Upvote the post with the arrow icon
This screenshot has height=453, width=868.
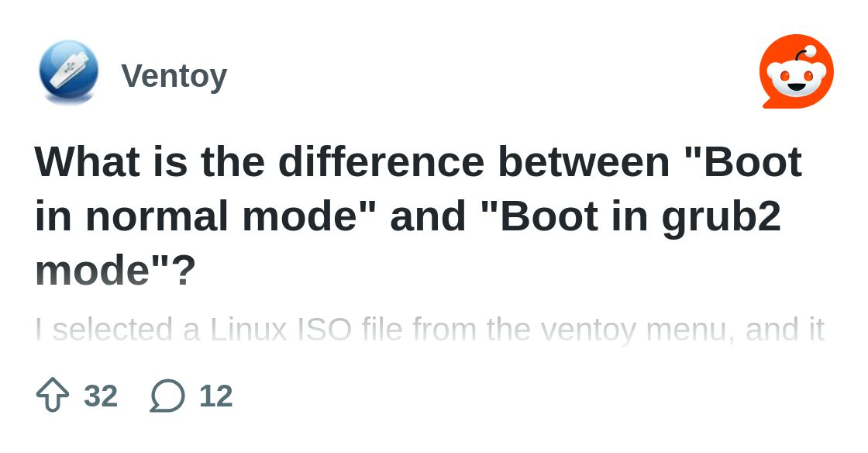(53, 395)
